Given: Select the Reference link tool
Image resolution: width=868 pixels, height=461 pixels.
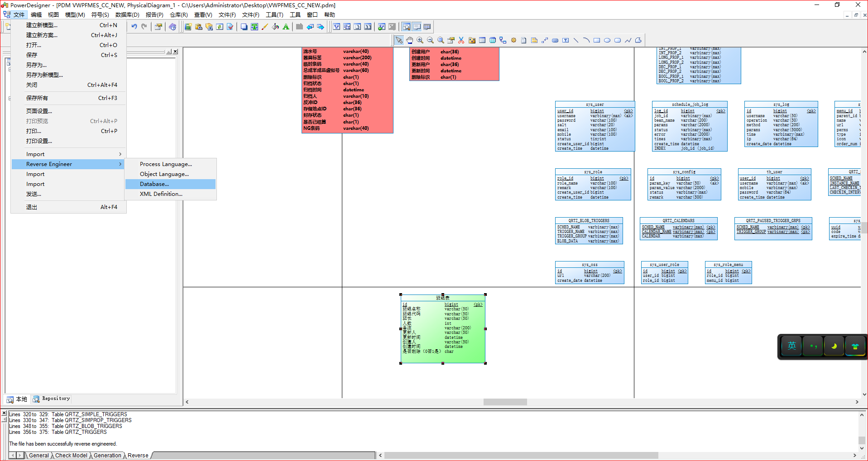Looking at the screenshot, I should click(x=503, y=40).
